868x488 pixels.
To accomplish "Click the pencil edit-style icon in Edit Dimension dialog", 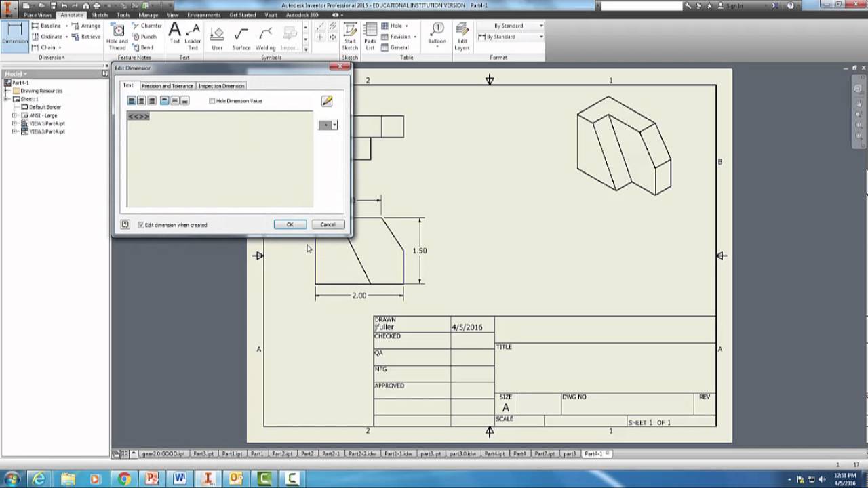I will (x=327, y=101).
